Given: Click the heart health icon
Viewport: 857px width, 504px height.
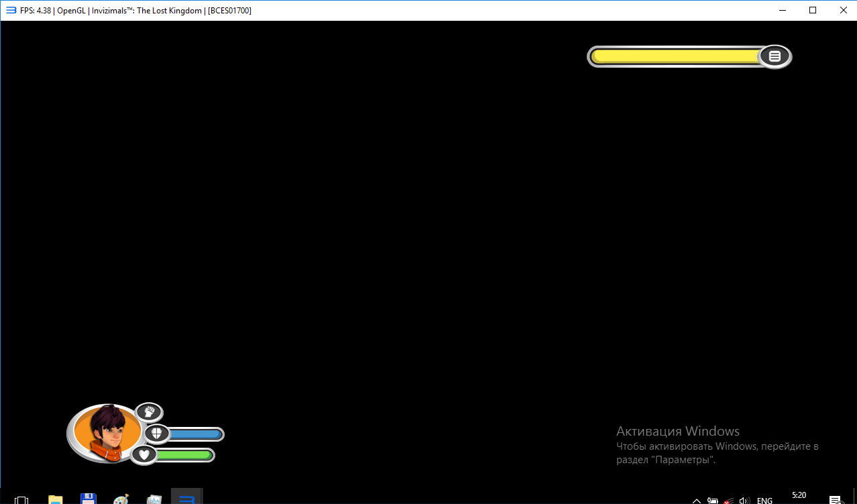Looking at the screenshot, I should pyautogui.click(x=144, y=455).
